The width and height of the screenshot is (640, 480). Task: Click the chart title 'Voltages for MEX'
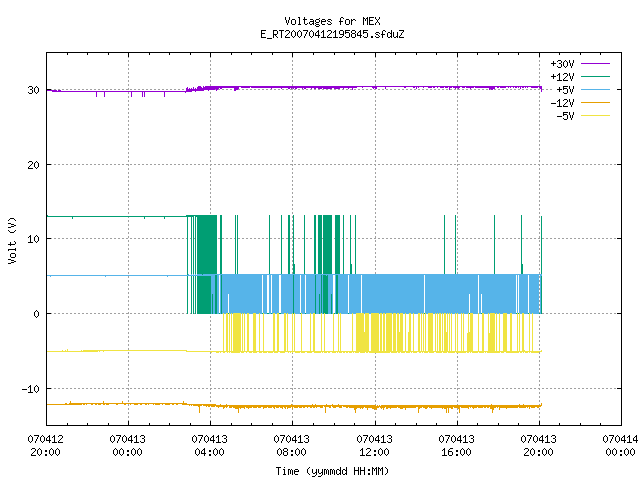(332, 21)
